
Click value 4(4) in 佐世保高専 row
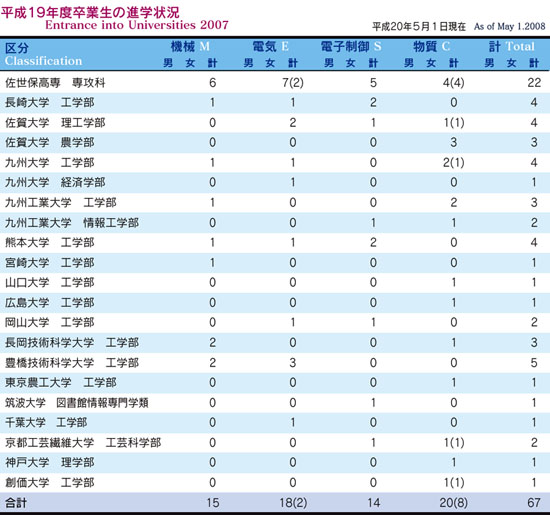point(454,83)
